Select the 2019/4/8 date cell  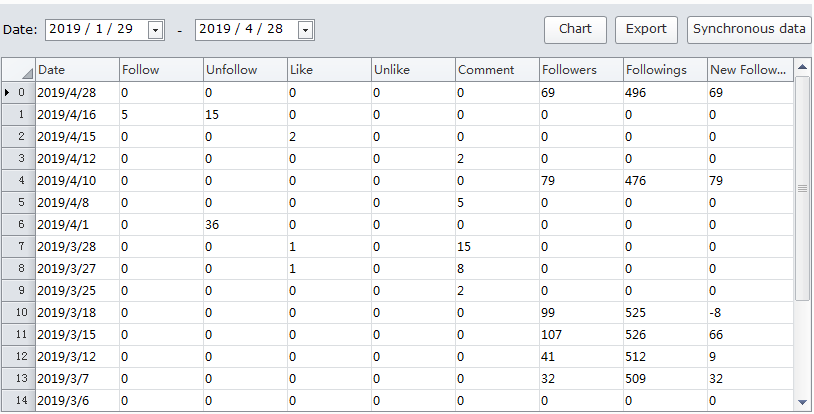[77, 203]
